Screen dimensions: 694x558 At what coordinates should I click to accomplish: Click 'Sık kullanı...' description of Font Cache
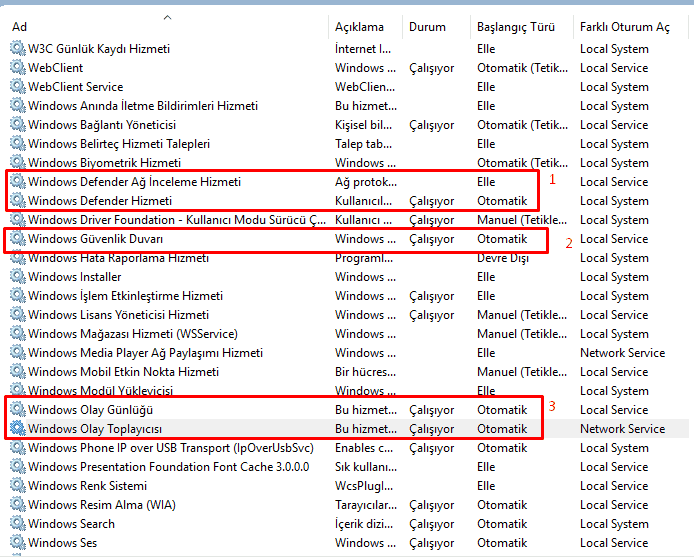tap(366, 467)
